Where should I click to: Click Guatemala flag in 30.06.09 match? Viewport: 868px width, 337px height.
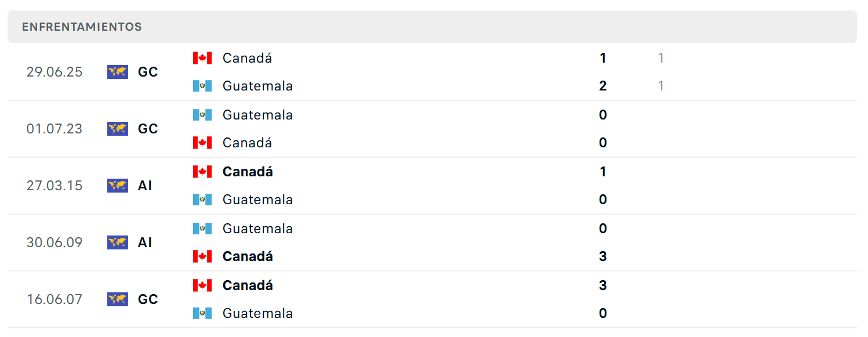point(202,229)
